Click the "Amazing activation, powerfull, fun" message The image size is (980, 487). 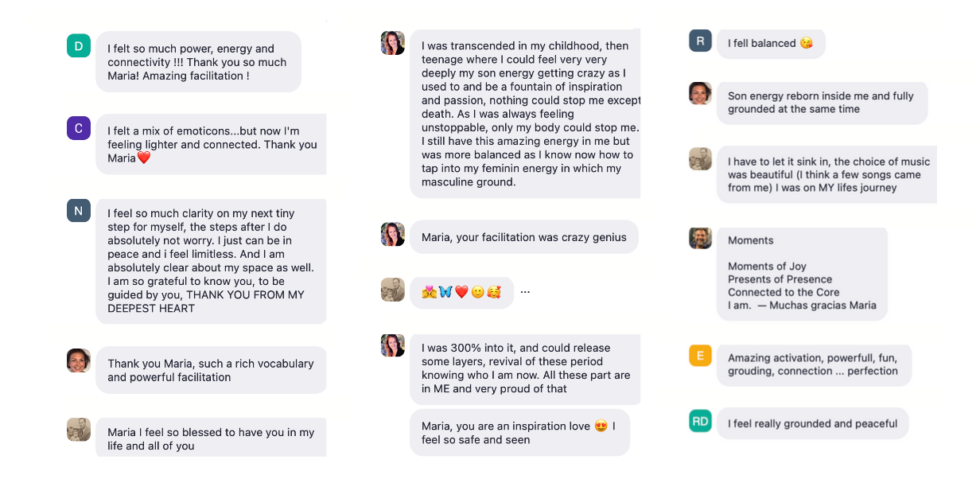click(813, 364)
